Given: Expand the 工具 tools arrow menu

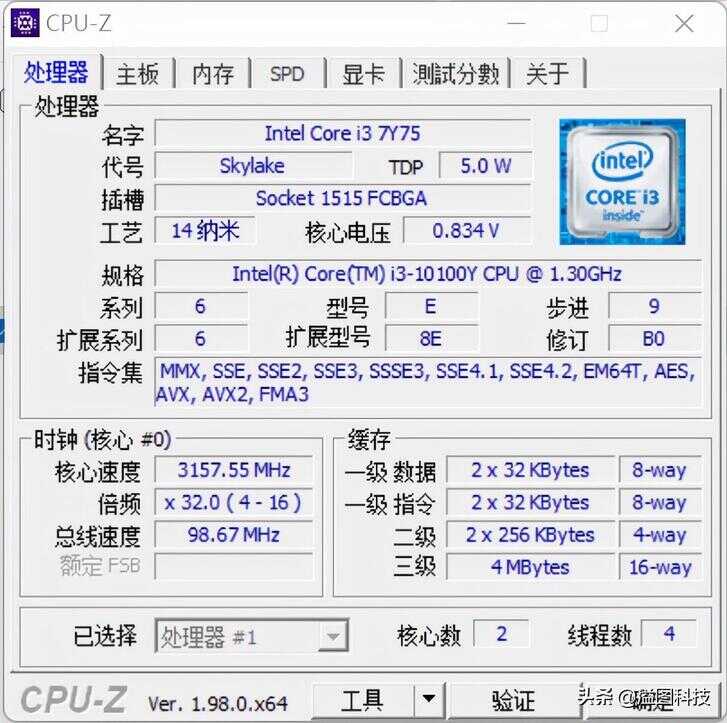Looking at the screenshot, I should 429,699.
